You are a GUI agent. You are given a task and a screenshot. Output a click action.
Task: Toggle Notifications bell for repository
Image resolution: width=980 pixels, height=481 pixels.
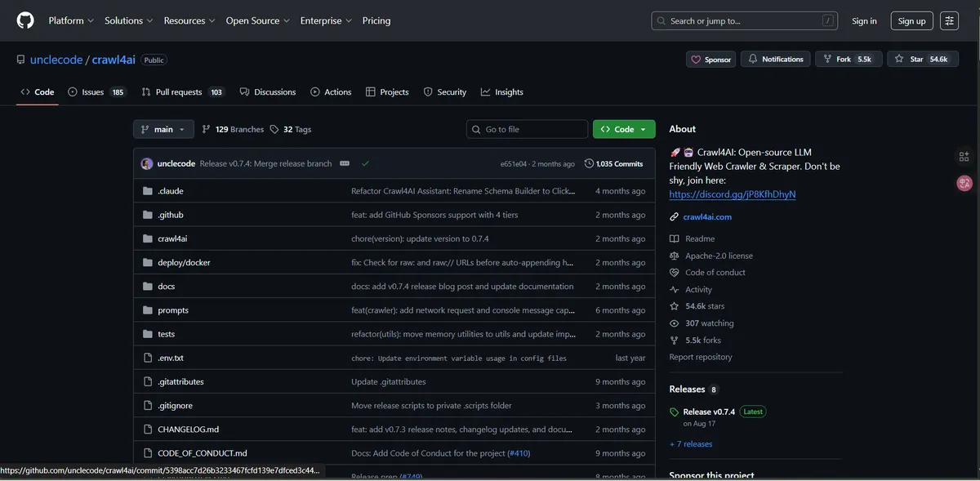pos(776,60)
